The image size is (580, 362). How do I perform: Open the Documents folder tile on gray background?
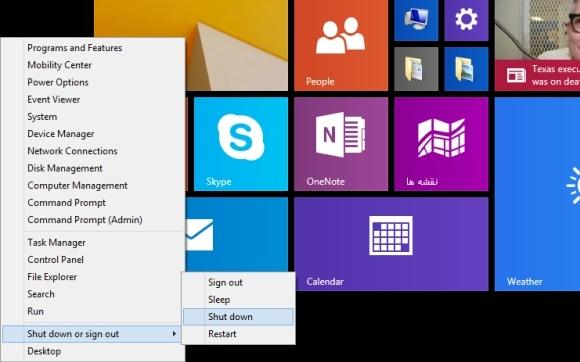416,69
